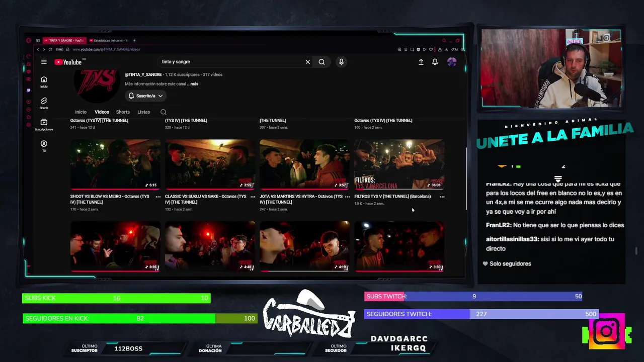Clear the search text with X icon
This screenshot has height=362, width=644.
[307, 62]
